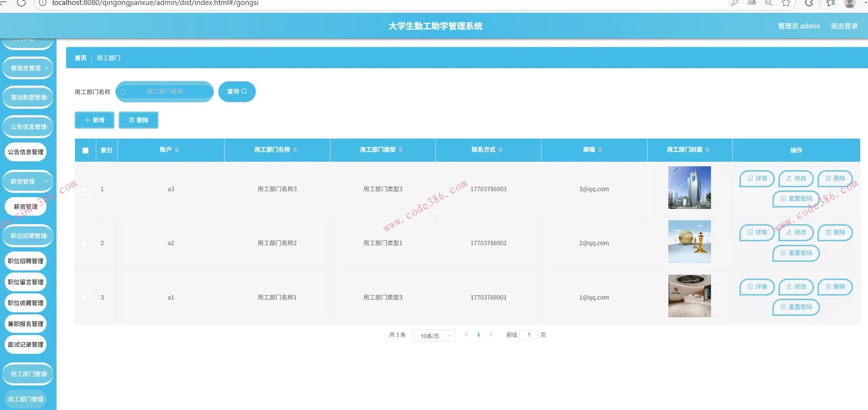The image size is (868, 410).
Task: Go to the next page arrow in pagination
Action: click(491, 335)
